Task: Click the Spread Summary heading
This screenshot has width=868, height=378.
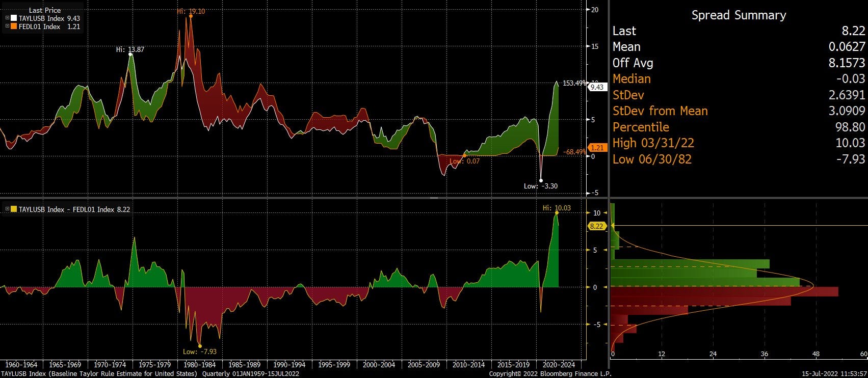Action: [x=739, y=15]
